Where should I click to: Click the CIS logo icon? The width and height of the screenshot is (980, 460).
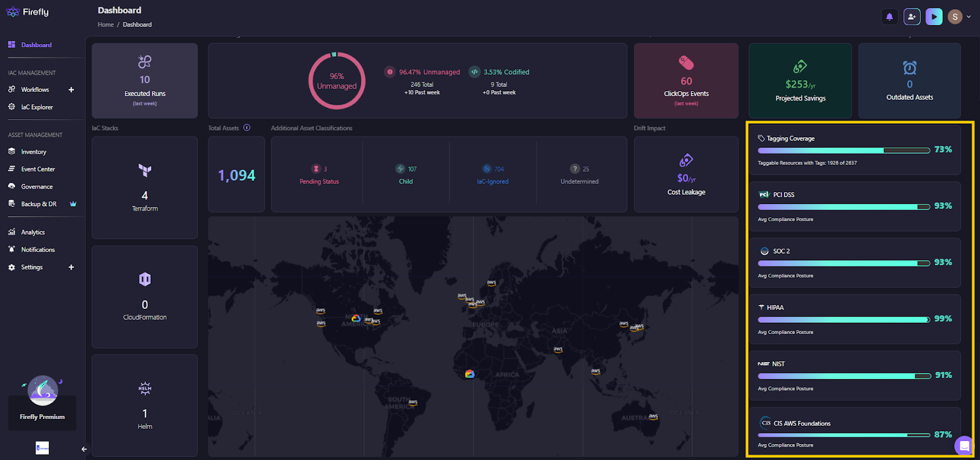pyautogui.click(x=766, y=423)
